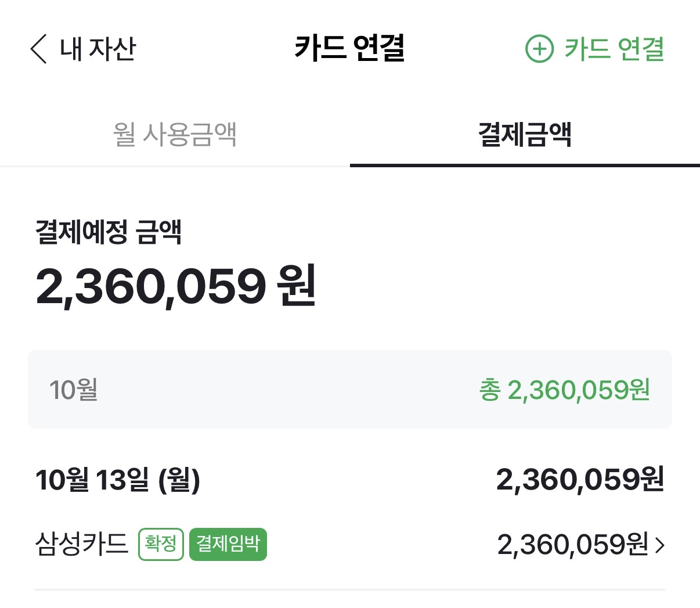700x608 pixels.
Task: Tap the 결제예정 금액 heading
Action: (109, 232)
